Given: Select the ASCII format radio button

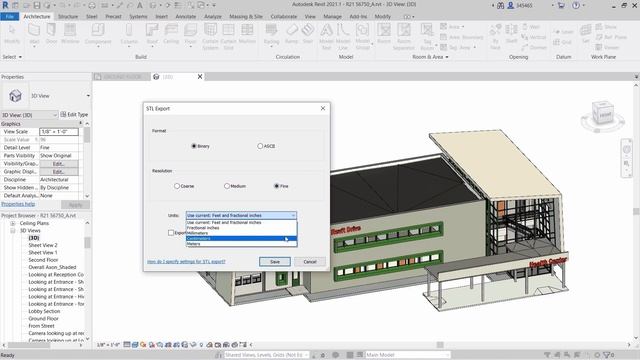Looking at the screenshot, I should (x=260, y=146).
